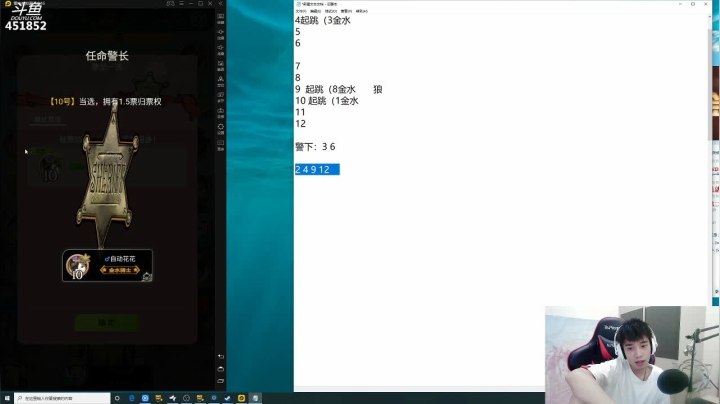Click the green confirm button in game
The image size is (720, 404).
pyautogui.click(x=107, y=323)
